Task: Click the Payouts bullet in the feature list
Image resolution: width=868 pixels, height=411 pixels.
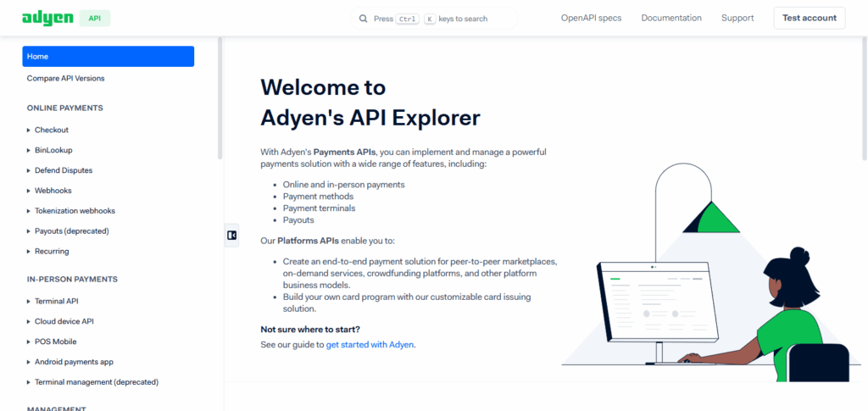Action: [x=298, y=220]
